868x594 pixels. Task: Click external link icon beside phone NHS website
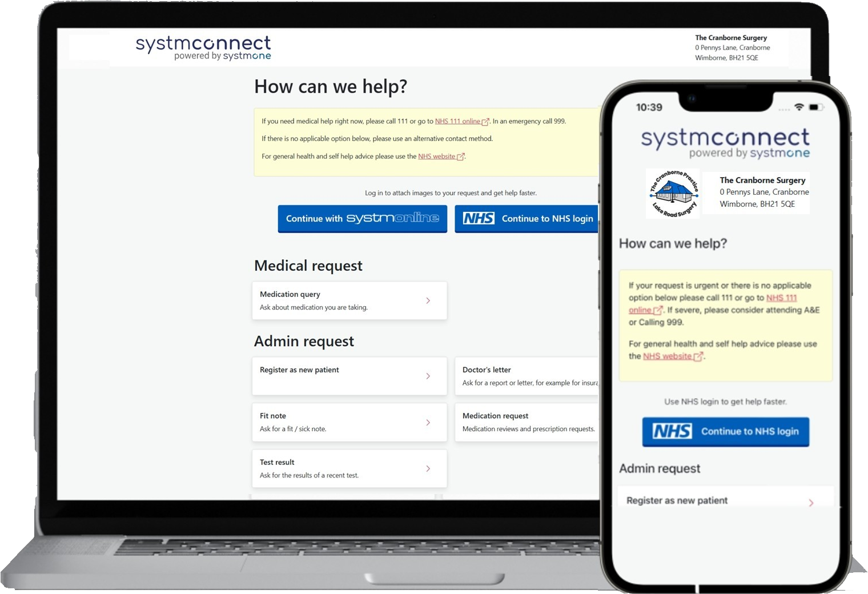click(x=698, y=356)
